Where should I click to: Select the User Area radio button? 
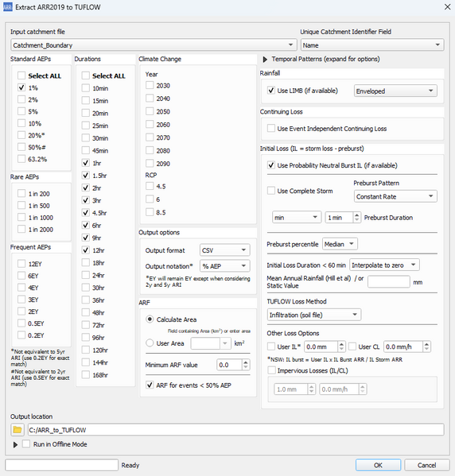(x=150, y=343)
